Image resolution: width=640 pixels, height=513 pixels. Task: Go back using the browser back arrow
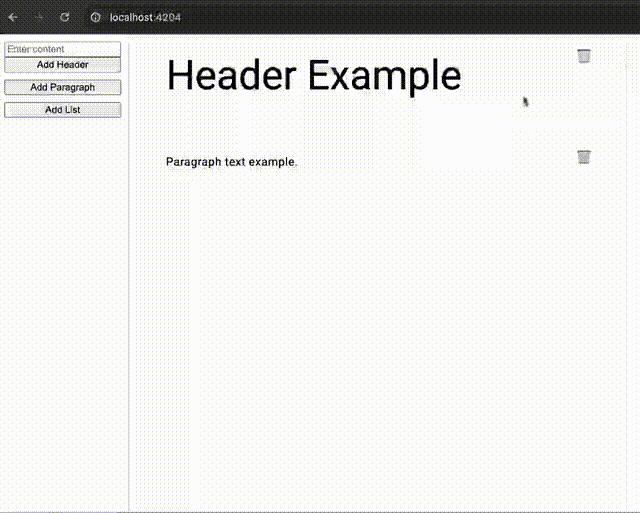(x=13, y=17)
